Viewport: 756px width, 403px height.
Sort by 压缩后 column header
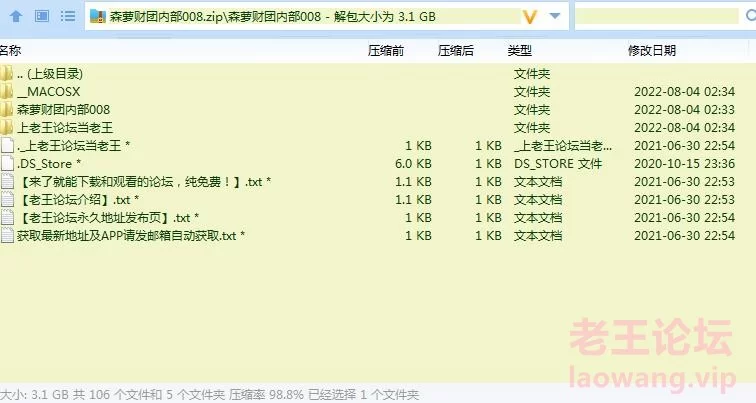[x=456, y=50]
